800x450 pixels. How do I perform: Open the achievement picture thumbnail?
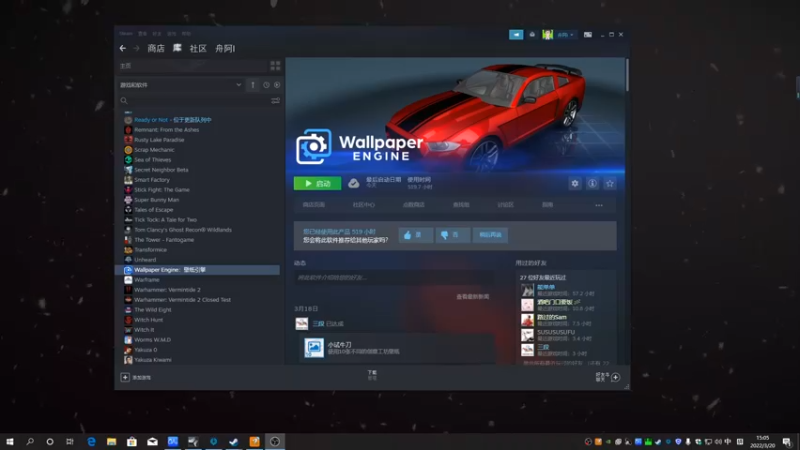[314, 348]
